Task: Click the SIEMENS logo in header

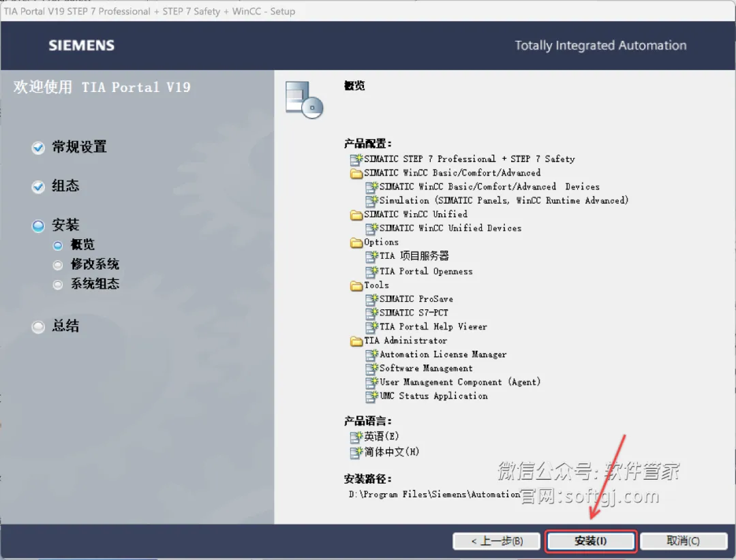Action: [x=82, y=46]
